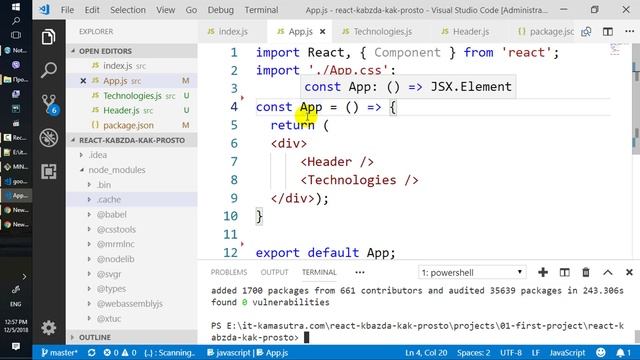Image resolution: width=640 pixels, height=360 pixels.
Task: Open the Debug menu
Action: (x=220, y=10)
